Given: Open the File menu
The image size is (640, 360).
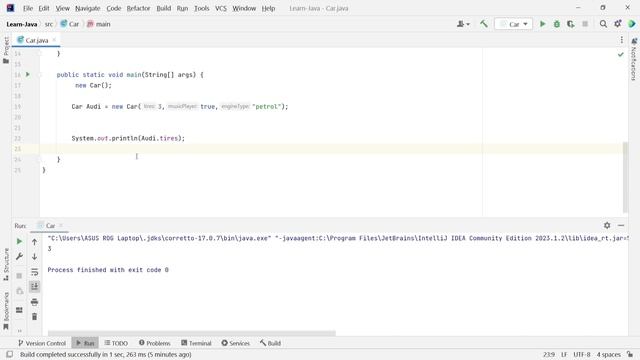Looking at the screenshot, I should [x=28, y=8].
